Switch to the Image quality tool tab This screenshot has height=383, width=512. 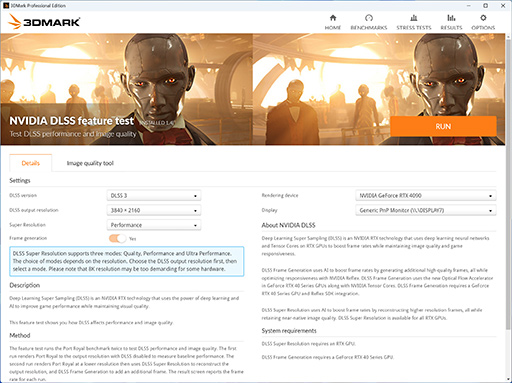click(x=90, y=163)
